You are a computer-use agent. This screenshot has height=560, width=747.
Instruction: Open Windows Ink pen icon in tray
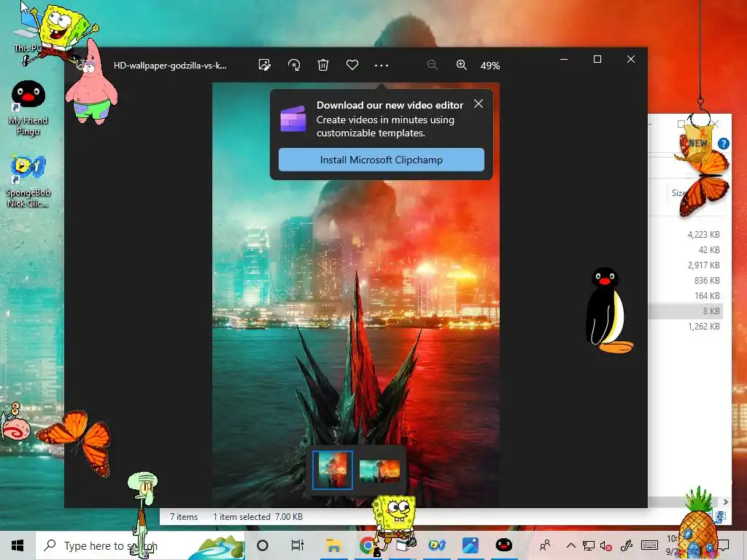pyautogui.click(x=627, y=545)
